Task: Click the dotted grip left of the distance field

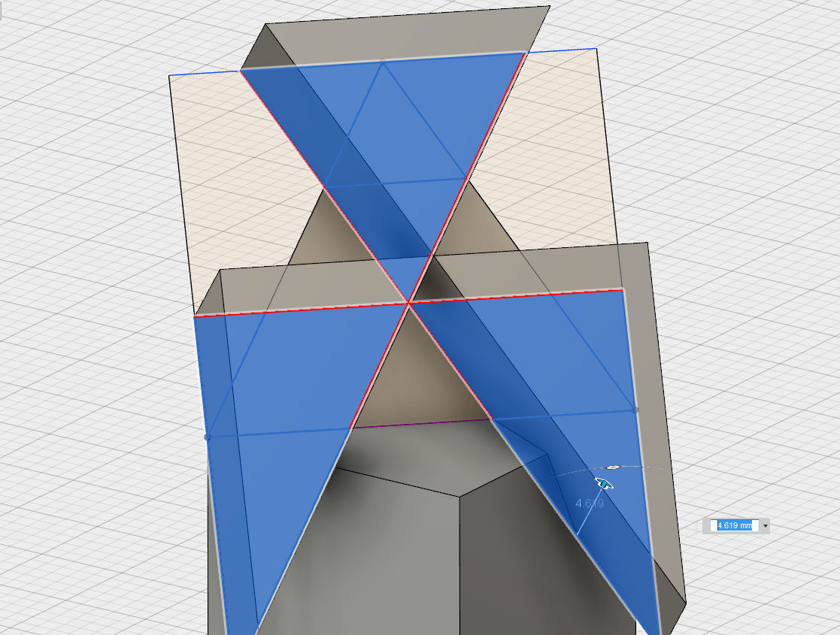Action: tap(707, 526)
